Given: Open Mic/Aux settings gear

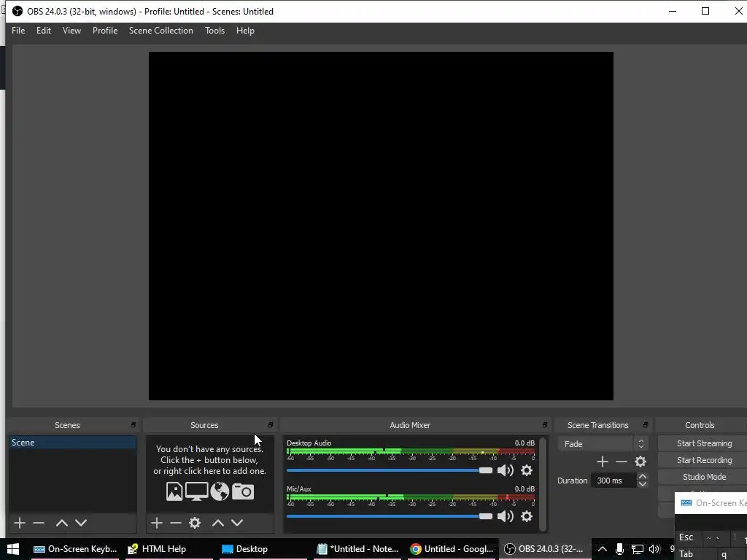Looking at the screenshot, I should [527, 516].
